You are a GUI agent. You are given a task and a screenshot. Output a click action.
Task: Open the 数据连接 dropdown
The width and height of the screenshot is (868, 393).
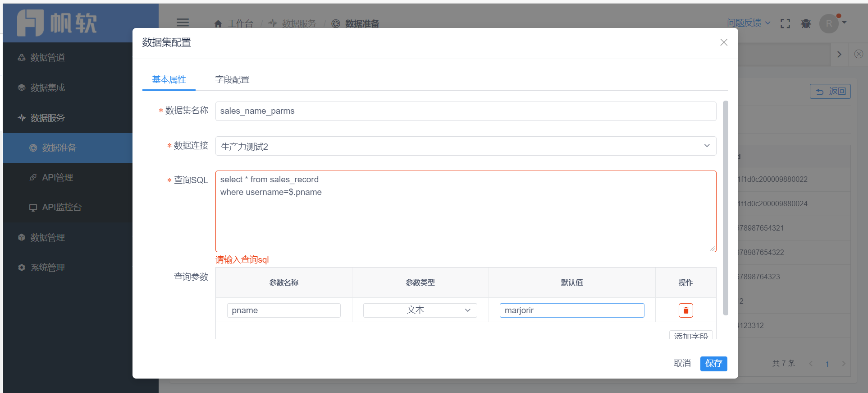[x=466, y=146]
